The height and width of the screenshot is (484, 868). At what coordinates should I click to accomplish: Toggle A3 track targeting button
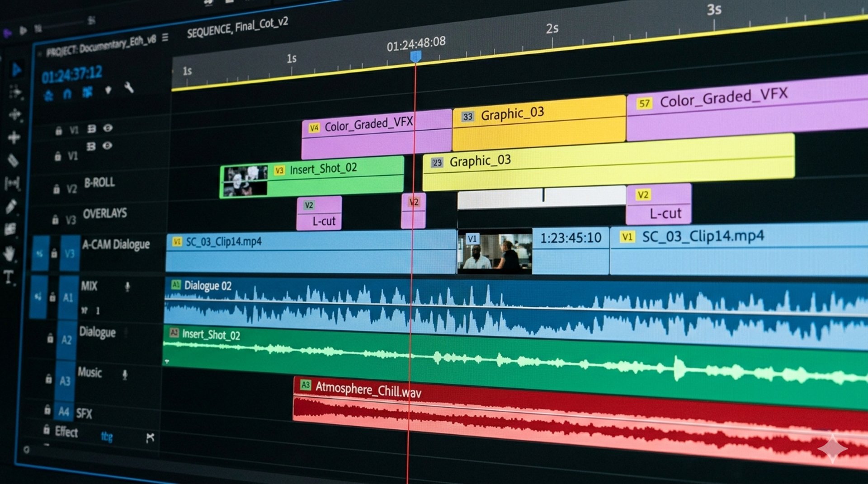tap(65, 381)
